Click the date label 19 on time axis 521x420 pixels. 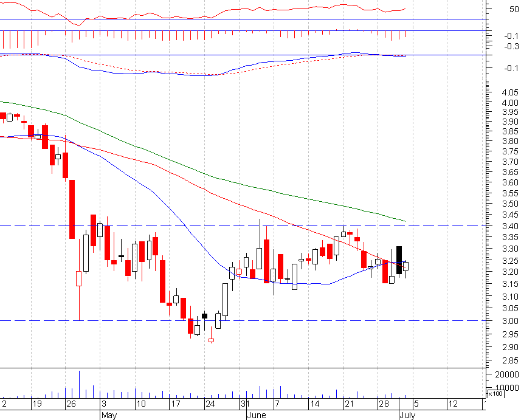(37, 404)
